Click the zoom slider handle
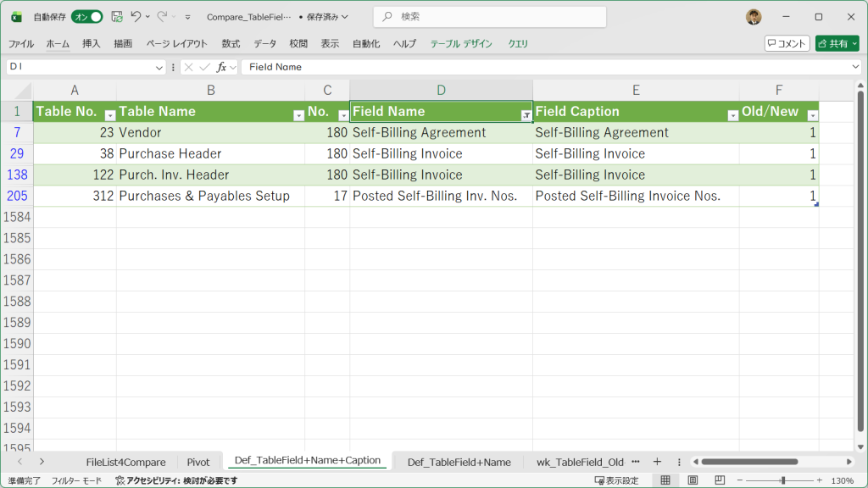Image resolution: width=868 pixels, height=488 pixels. (782, 480)
